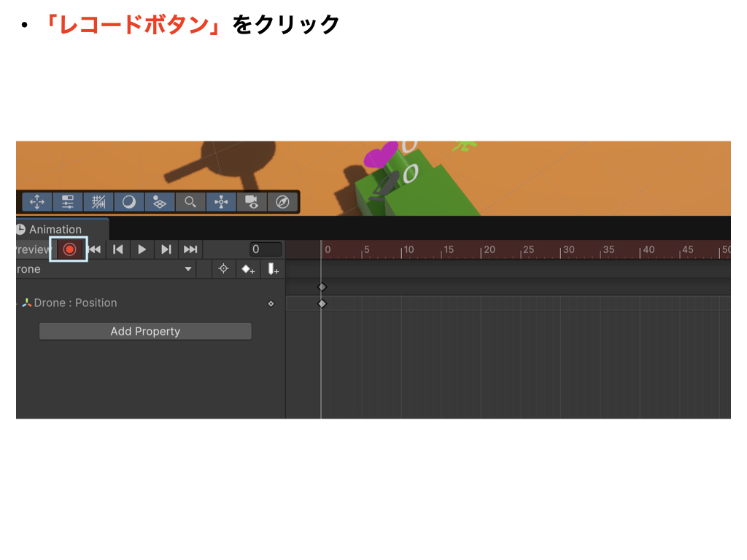Jump to the last keyframe

coord(190,249)
